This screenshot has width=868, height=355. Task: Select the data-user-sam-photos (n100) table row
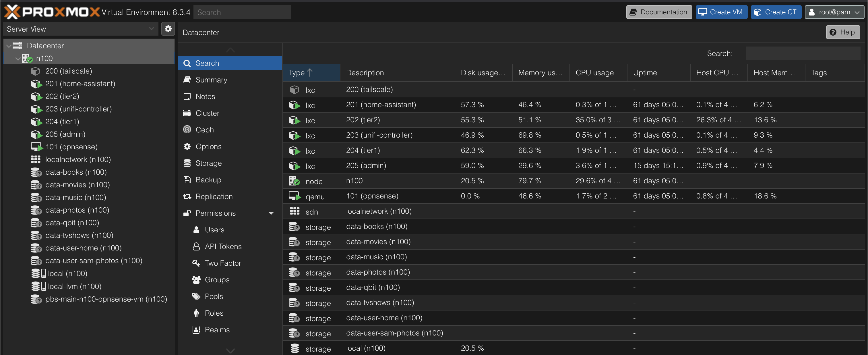[x=574, y=333]
